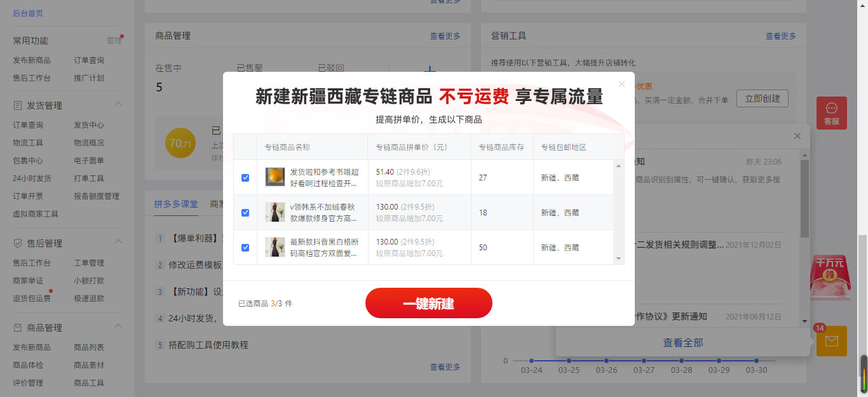Switch to the 拼多多课堂 tab
868x397 pixels.
tap(176, 204)
